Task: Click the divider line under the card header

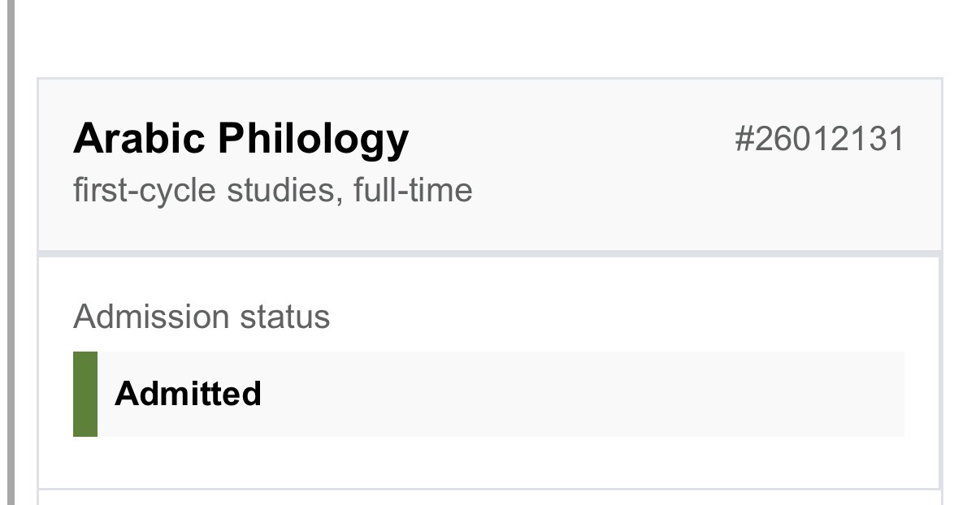Action: pos(489,254)
